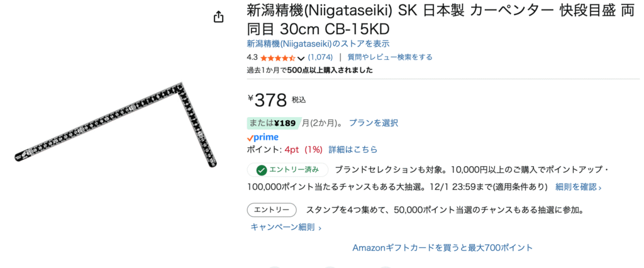The image size is (644, 268).
Task: Click the star rating icons
Action: tap(277, 58)
